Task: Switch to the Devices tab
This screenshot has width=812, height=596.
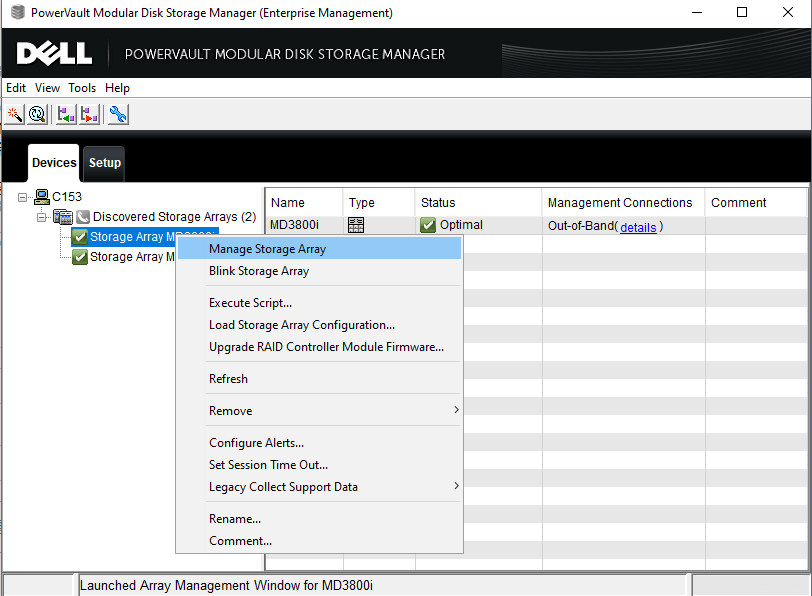Action: pyautogui.click(x=54, y=163)
